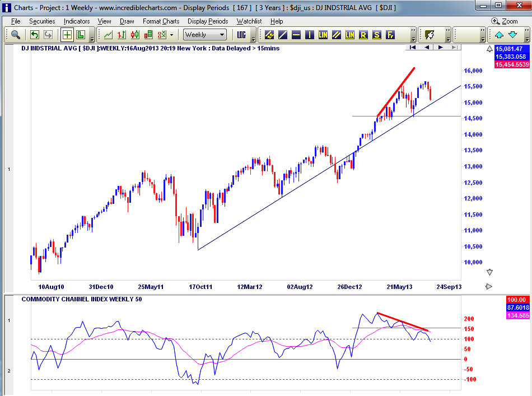
Task: Open the Securities menu
Action: (x=42, y=21)
